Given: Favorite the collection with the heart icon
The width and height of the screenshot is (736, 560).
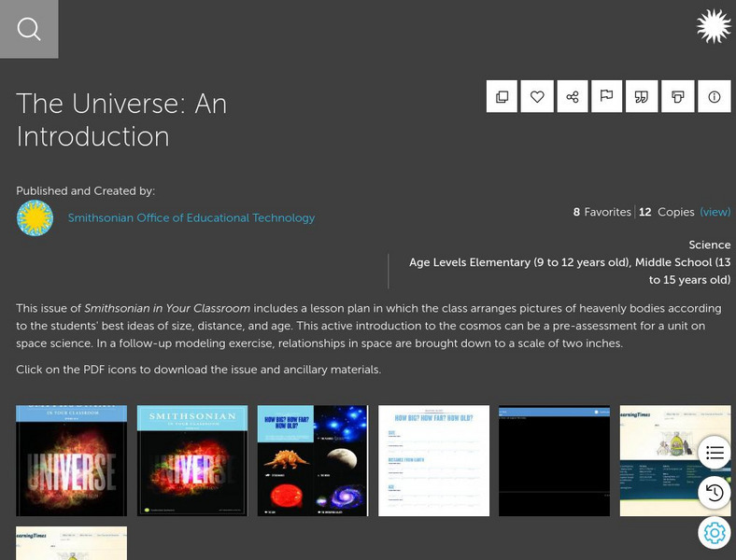Looking at the screenshot, I should click(x=537, y=97).
